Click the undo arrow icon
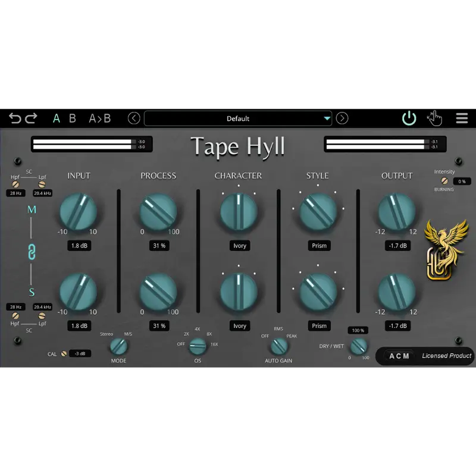 pyautogui.click(x=15, y=118)
